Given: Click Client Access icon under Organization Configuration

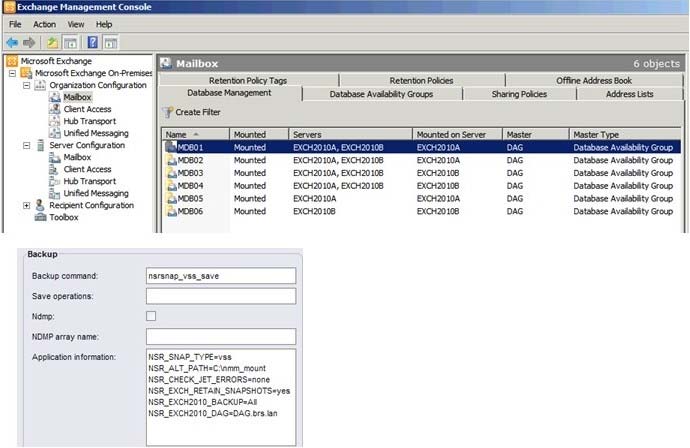Looking at the screenshot, I should click(55, 109).
